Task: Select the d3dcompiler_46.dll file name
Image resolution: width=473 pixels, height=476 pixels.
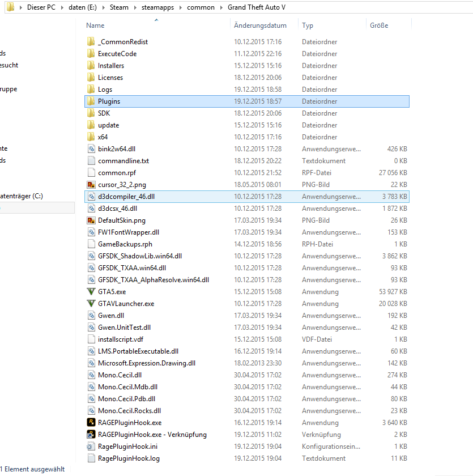Action: click(126, 197)
